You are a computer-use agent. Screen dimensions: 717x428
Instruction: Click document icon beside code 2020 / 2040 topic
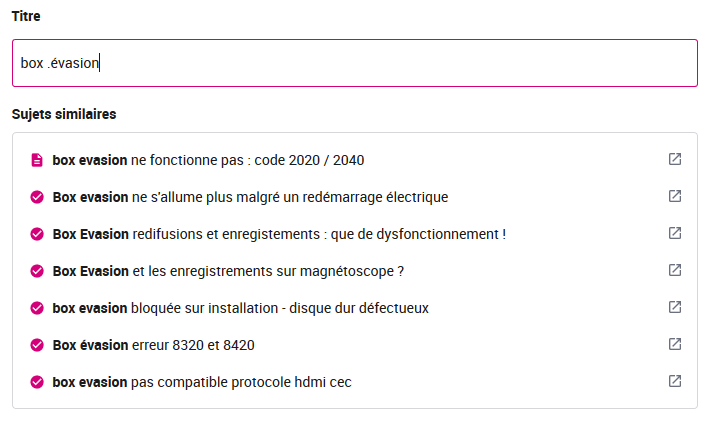pyautogui.click(x=37, y=160)
